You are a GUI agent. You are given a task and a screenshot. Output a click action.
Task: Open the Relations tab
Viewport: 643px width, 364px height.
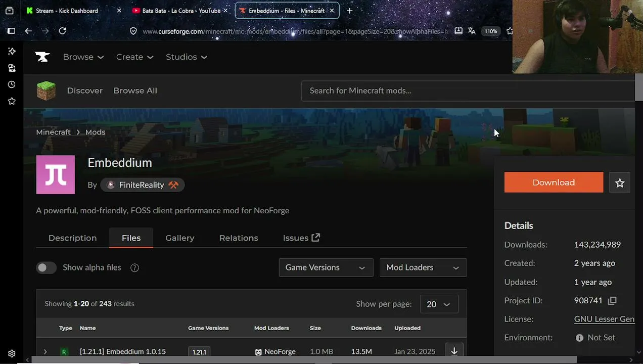(x=239, y=238)
